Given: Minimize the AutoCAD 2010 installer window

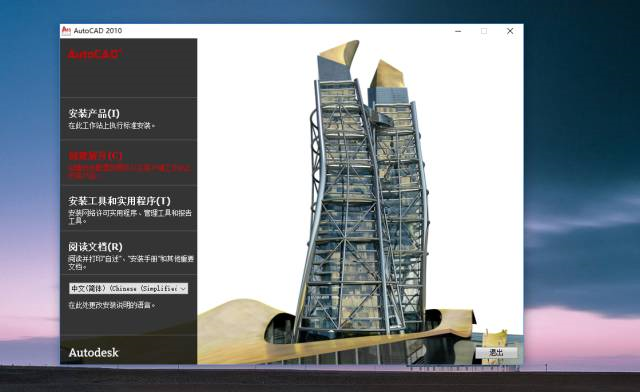Looking at the screenshot, I should [458, 31].
